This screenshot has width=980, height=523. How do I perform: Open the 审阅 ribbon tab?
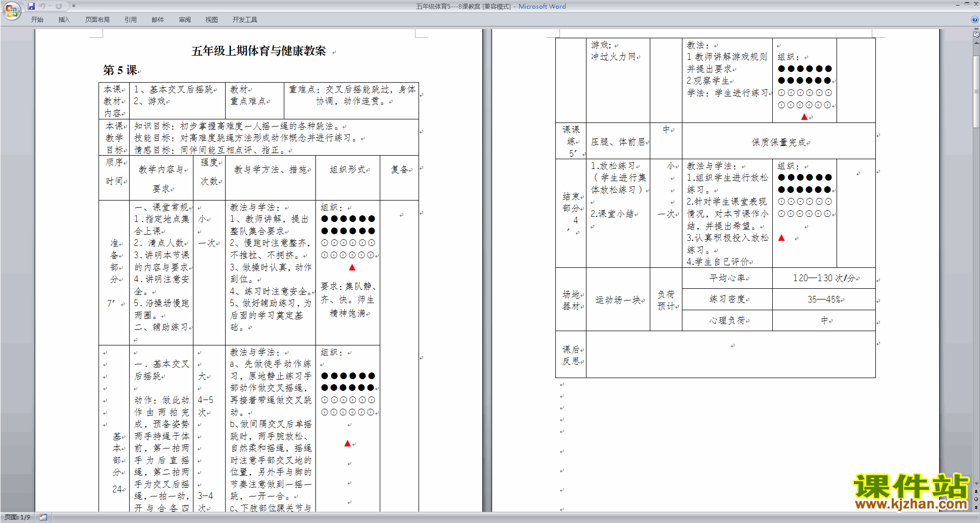185,20
